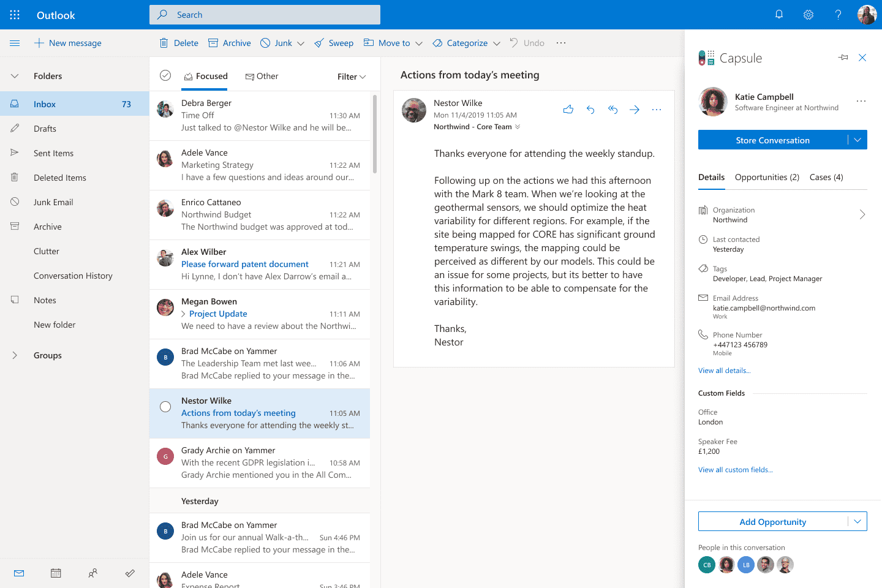Expand the Groups section in the sidebar
The width and height of the screenshot is (882, 588).
click(x=15, y=355)
